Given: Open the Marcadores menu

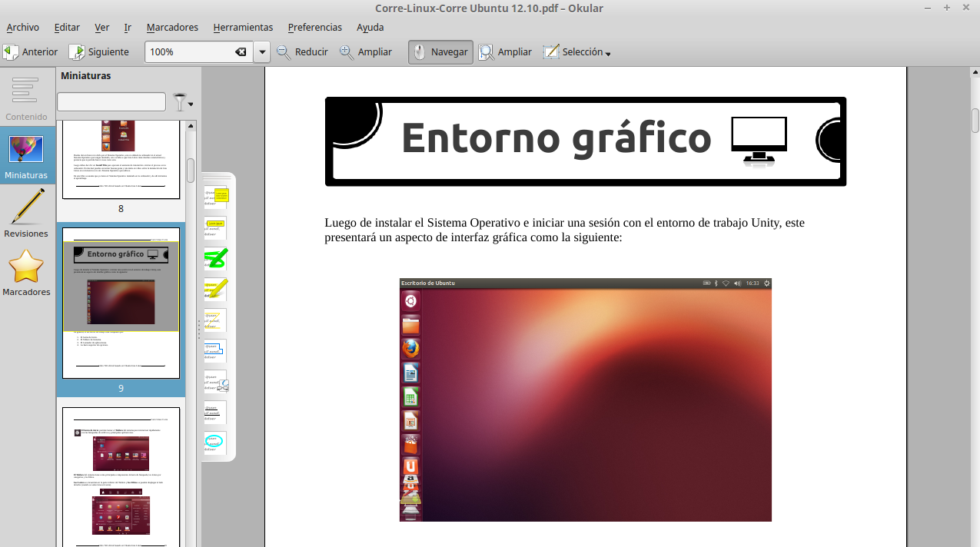Looking at the screenshot, I should 172,27.
